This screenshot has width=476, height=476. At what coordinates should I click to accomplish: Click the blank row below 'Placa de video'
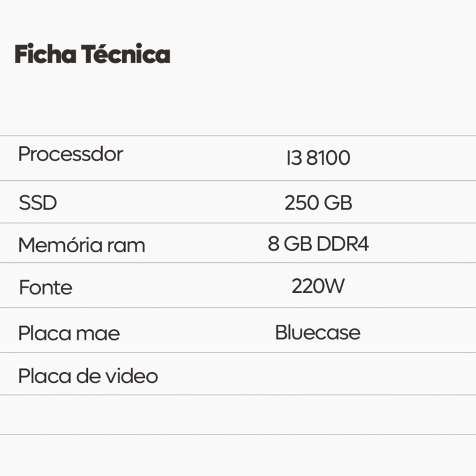pyautogui.click(x=238, y=415)
